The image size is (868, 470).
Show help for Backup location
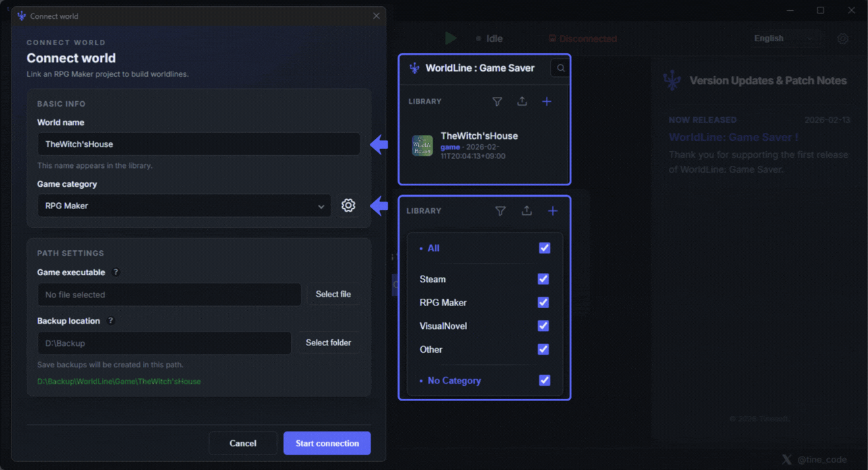pyautogui.click(x=111, y=321)
